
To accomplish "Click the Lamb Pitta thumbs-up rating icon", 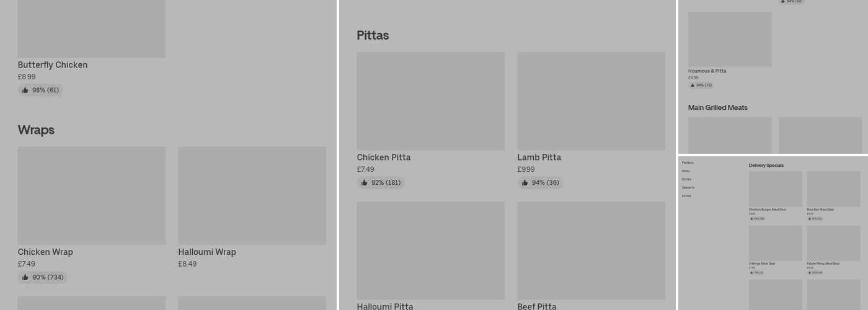I will 525,183.
